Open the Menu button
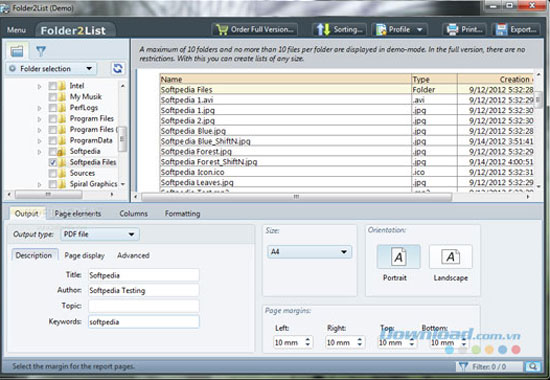The image size is (550, 380). click(16, 30)
